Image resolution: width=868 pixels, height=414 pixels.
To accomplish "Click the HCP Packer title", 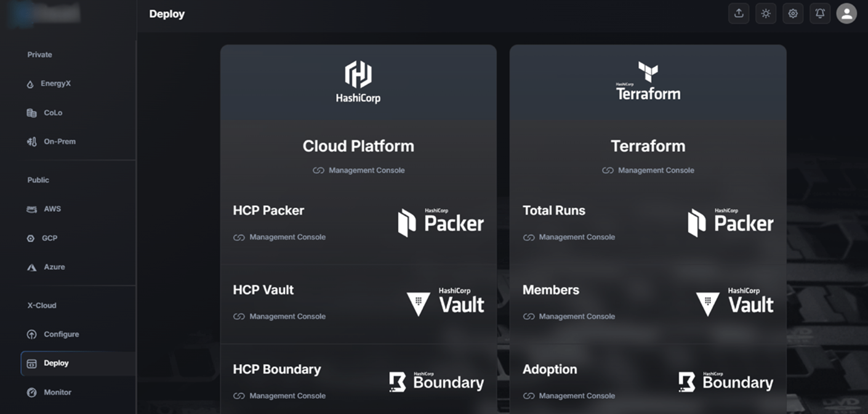I will click(268, 210).
